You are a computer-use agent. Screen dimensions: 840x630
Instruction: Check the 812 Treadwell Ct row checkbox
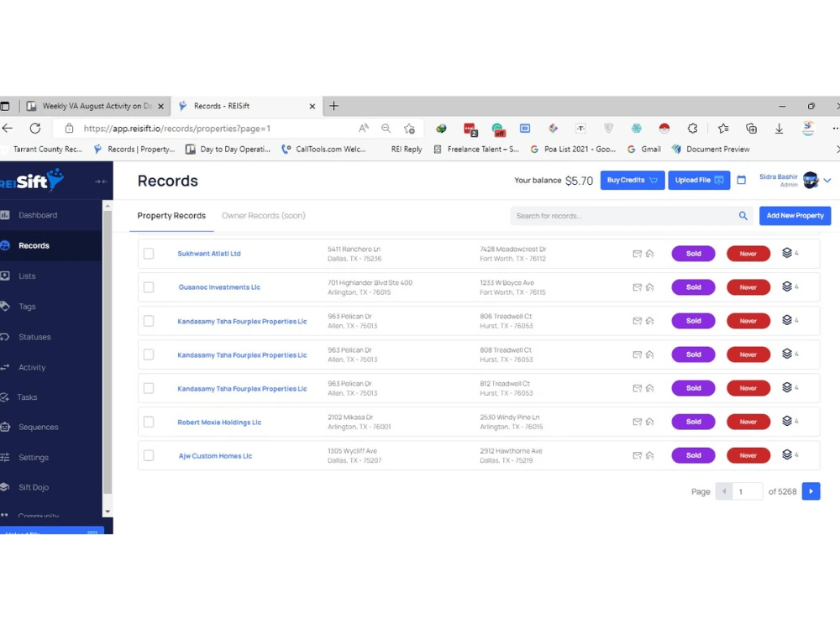[149, 388]
